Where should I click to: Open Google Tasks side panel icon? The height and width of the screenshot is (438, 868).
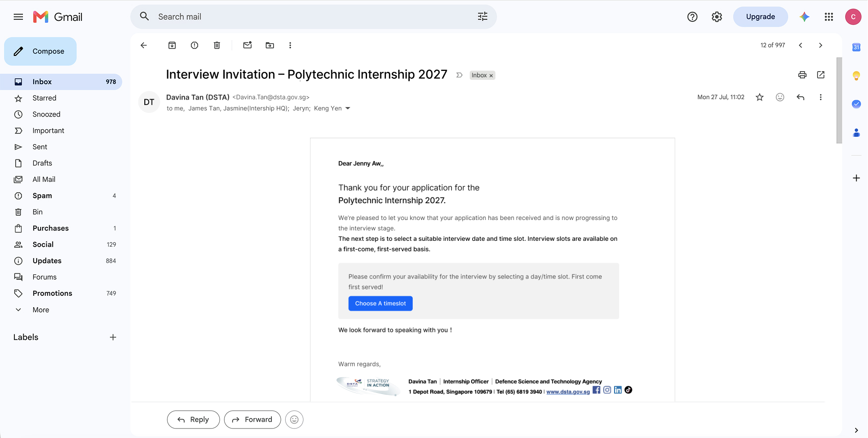[856, 104]
